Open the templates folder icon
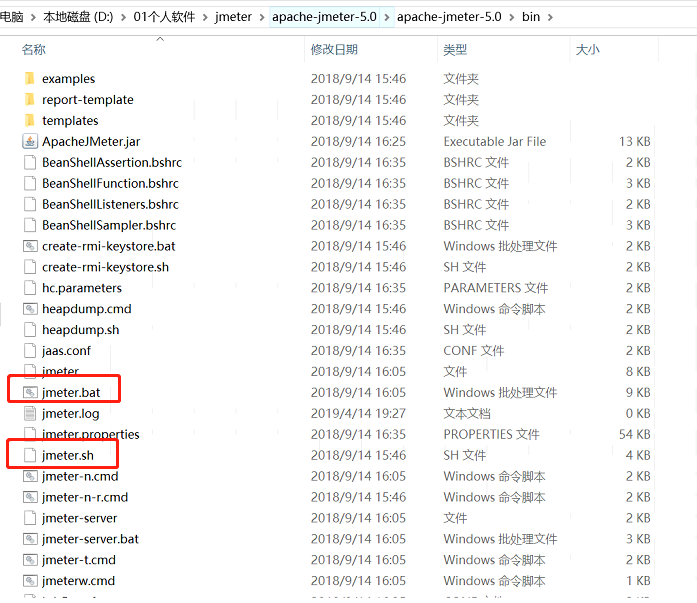Viewport: 697px width, 603px height. (29, 120)
